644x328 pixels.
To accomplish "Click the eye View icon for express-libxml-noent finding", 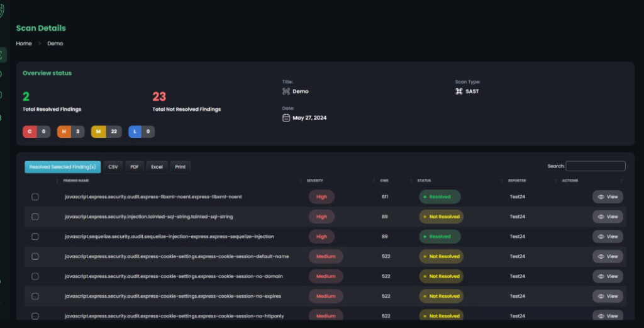I will (x=601, y=197).
